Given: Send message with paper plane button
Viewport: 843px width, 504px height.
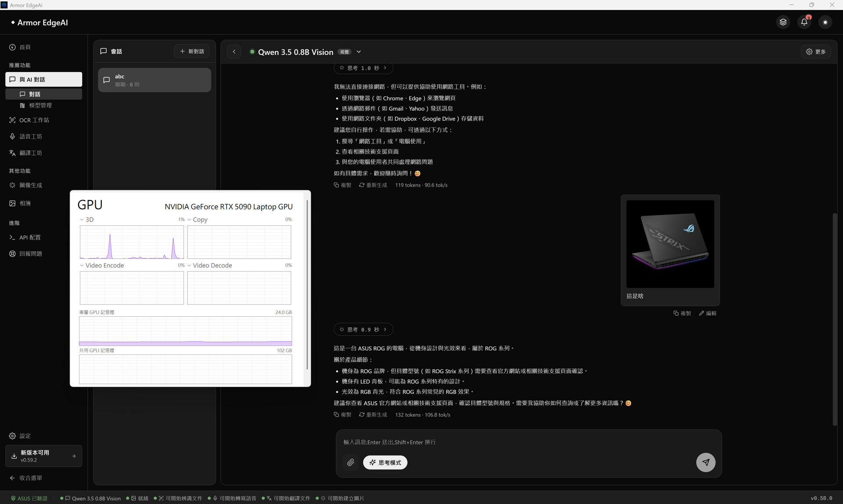Looking at the screenshot, I should [x=706, y=462].
